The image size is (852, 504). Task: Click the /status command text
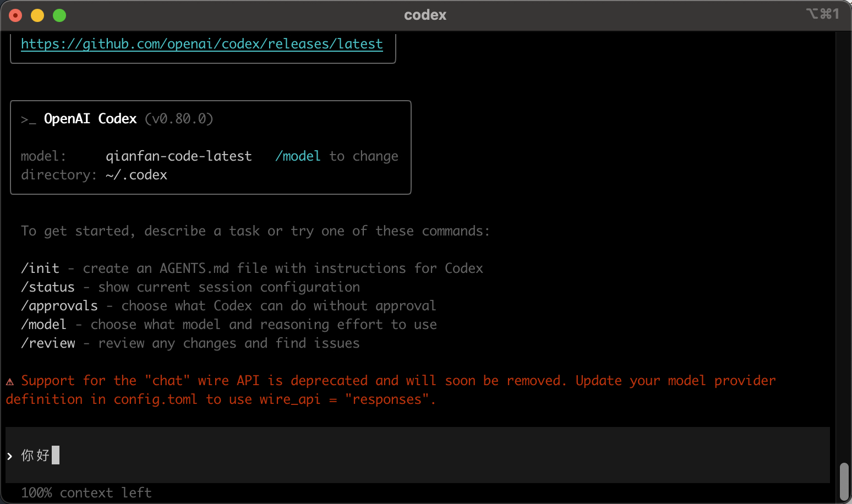tap(48, 287)
